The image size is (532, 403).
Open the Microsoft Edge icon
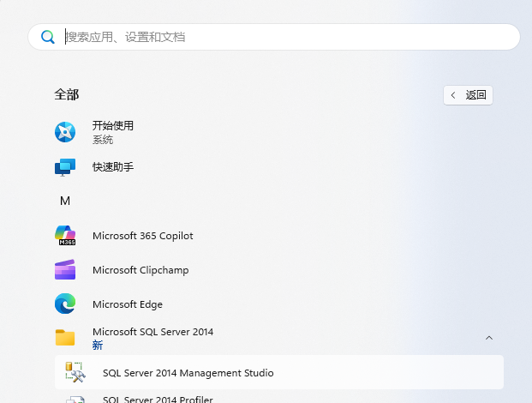click(x=65, y=304)
